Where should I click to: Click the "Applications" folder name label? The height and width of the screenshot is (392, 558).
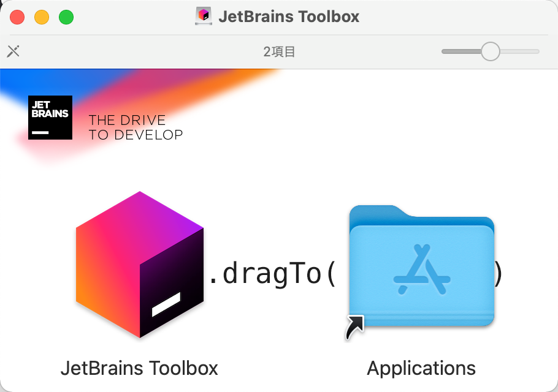click(x=421, y=369)
